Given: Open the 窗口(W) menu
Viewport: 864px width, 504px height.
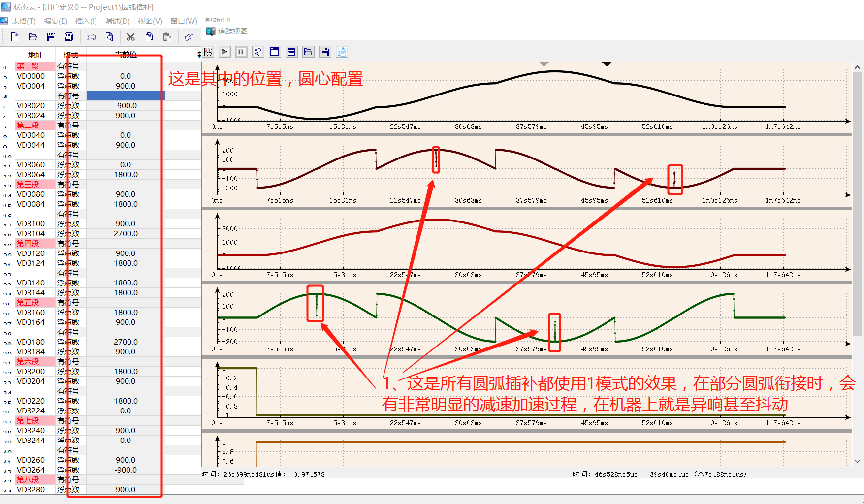Looking at the screenshot, I should pyautogui.click(x=184, y=21).
